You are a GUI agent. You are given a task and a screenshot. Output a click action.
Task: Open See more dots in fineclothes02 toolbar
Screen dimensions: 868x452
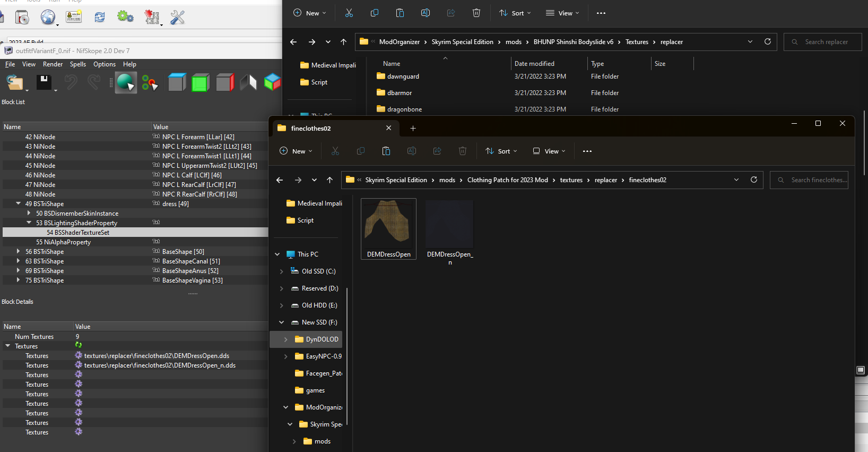click(587, 151)
